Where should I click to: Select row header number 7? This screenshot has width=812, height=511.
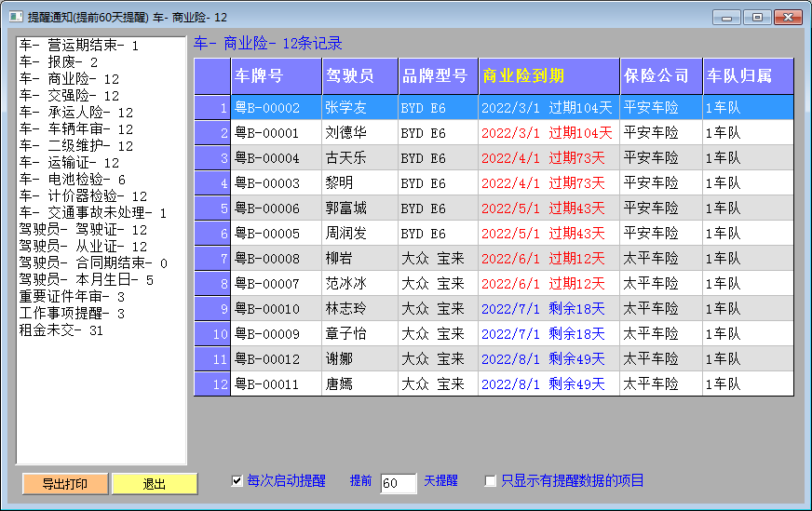click(212, 259)
